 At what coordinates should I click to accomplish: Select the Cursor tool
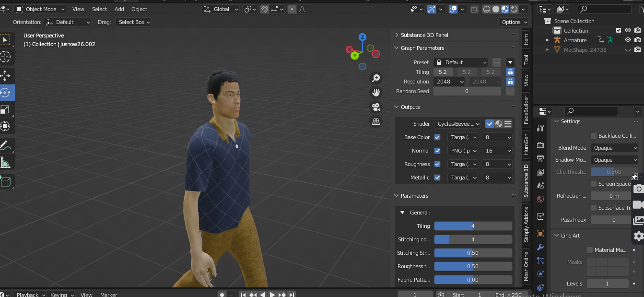point(5,57)
